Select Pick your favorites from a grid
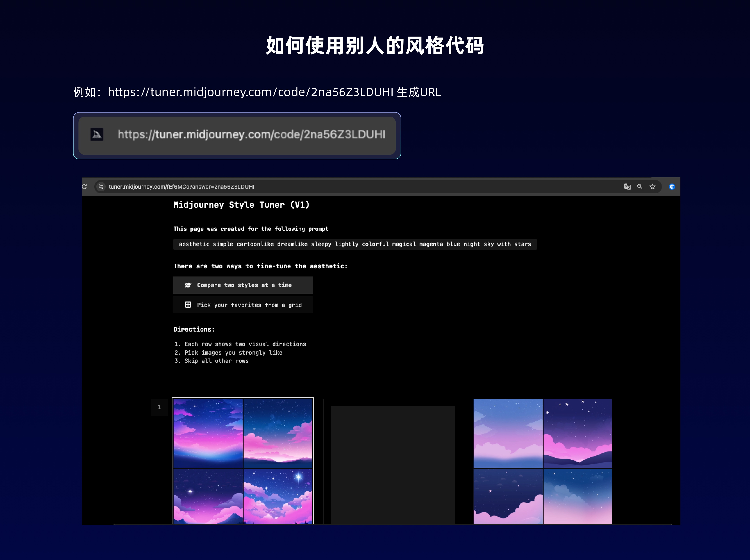Image resolution: width=750 pixels, height=560 pixels. click(243, 305)
